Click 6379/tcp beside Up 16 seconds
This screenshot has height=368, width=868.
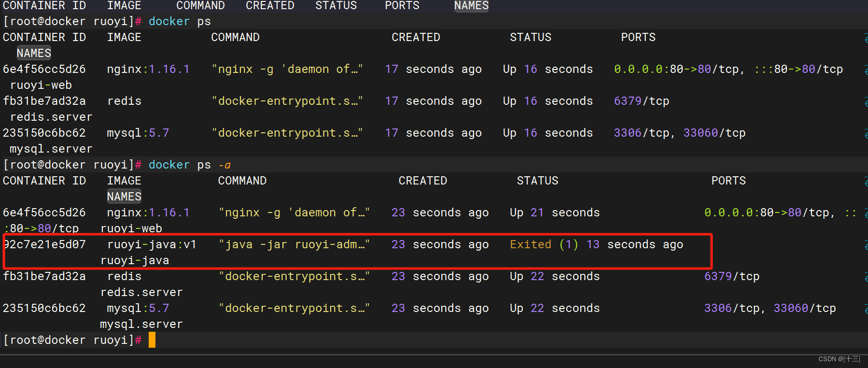tap(642, 101)
